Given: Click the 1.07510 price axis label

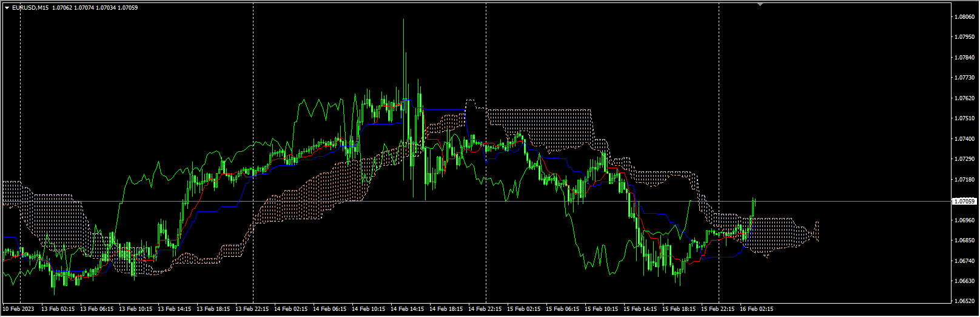Looking at the screenshot, I should (x=964, y=118).
